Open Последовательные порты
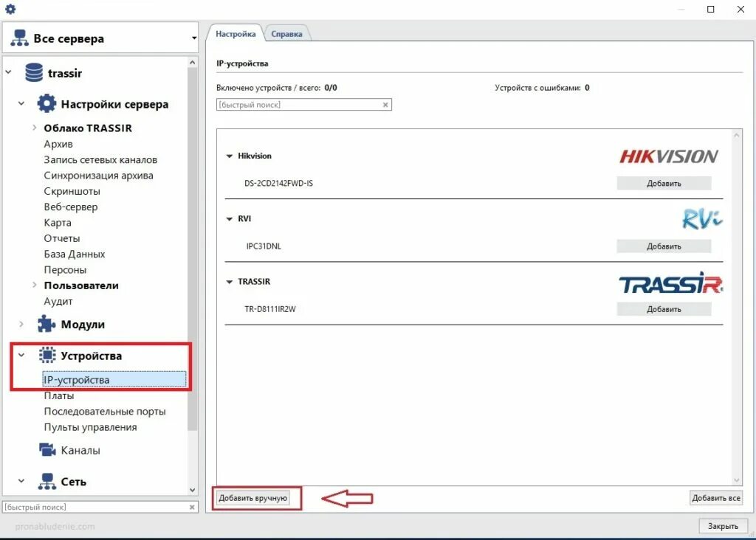 (105, 411)
